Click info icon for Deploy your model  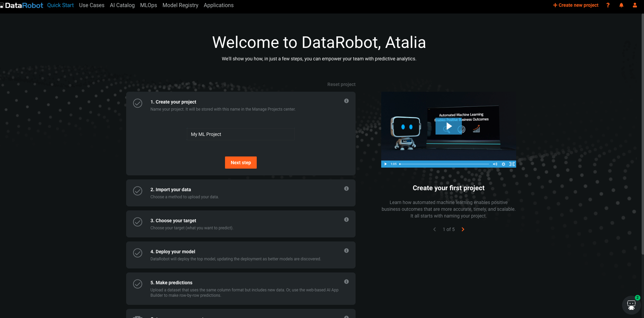click(x=346, y=251)
